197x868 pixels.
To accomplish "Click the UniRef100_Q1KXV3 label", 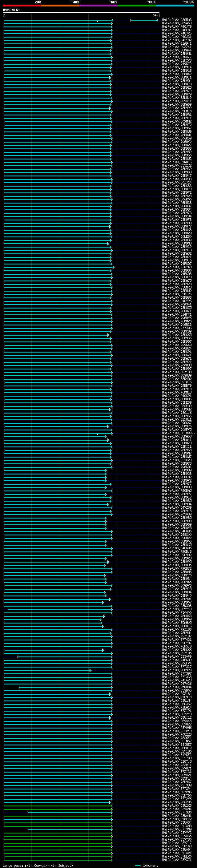I will (x=176, y=61).
